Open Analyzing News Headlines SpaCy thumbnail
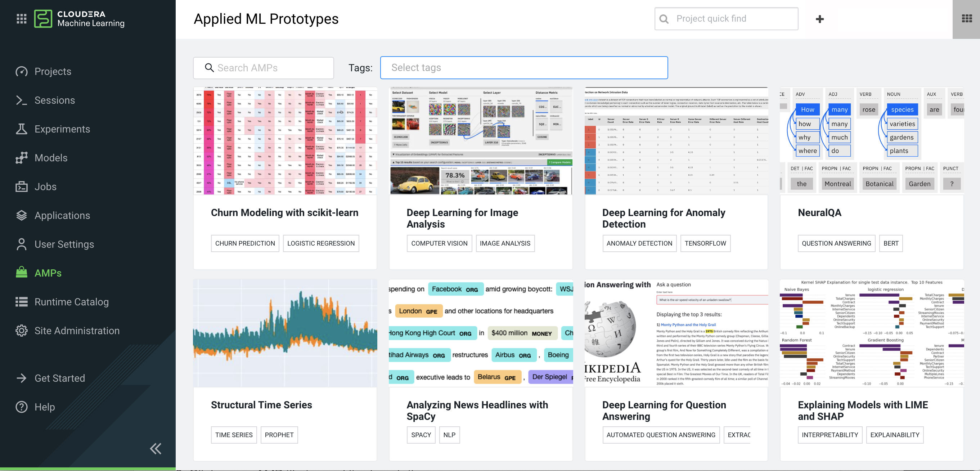 (481, 333)
